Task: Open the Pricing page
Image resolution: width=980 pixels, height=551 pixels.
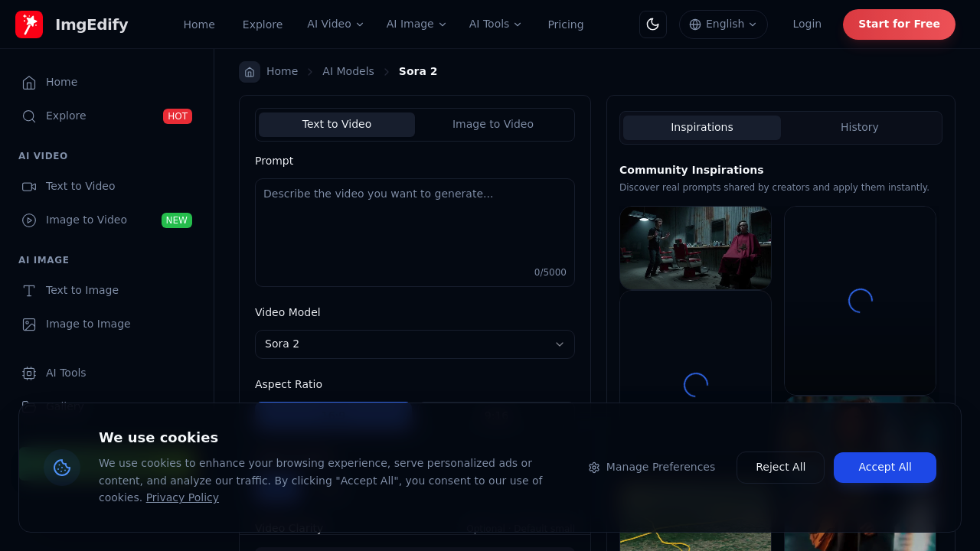Action: 566,24
